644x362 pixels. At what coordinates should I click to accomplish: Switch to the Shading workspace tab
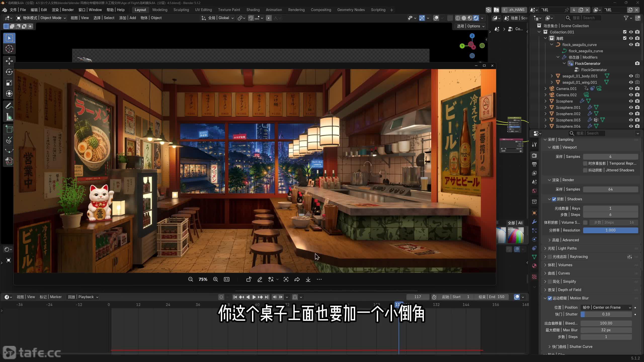coord(253,10)
